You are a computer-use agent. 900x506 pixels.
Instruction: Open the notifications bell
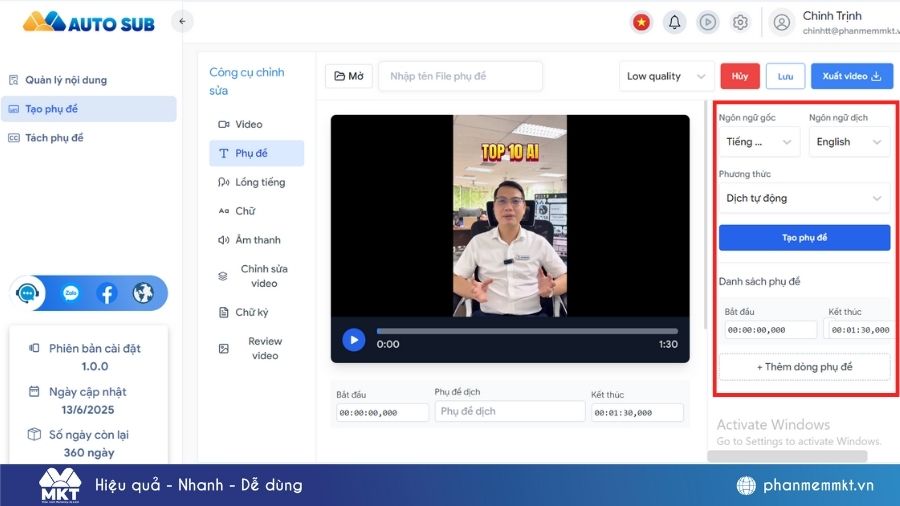(x=674, y=22)
